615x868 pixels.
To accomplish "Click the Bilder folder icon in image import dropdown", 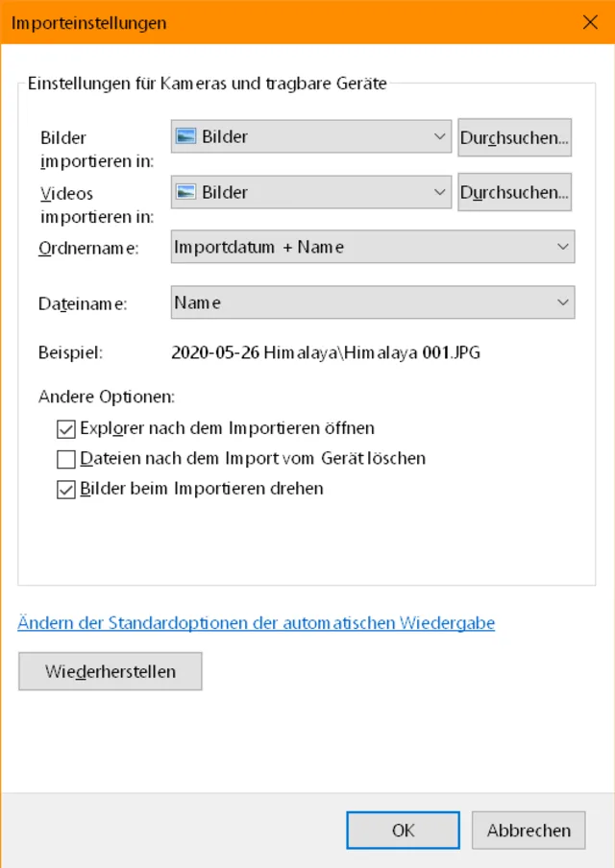I will pos(185,137).
